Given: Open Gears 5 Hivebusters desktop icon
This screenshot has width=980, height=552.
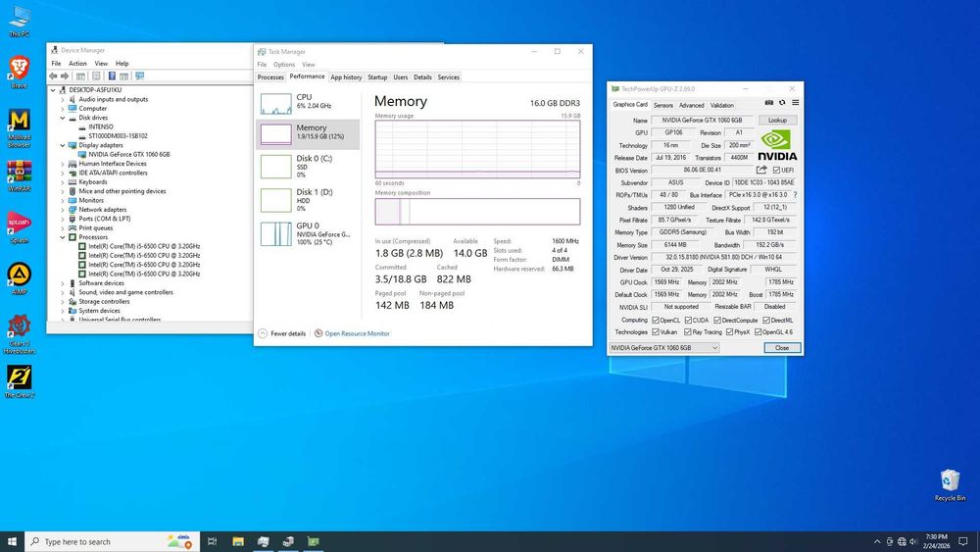Looking at the screenshot, I should click(19, 333).
